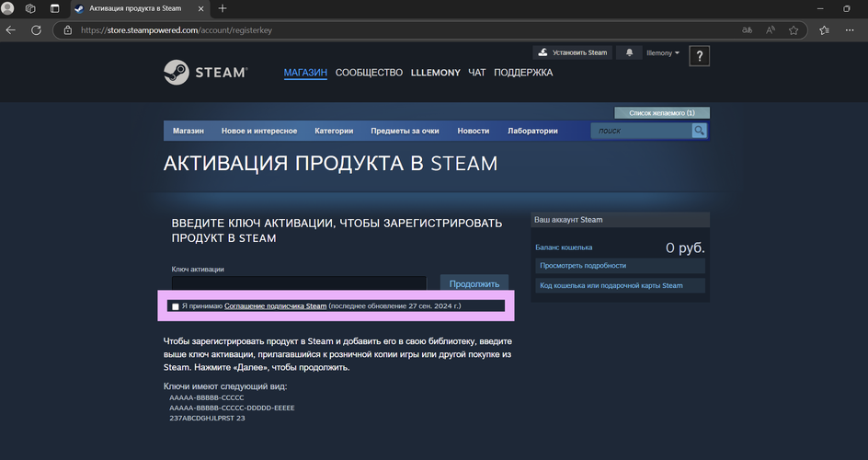This screenshot has height=460, width=868.
Task: Focus the Ключ активации input field
Action: click(x=299, y=282)
